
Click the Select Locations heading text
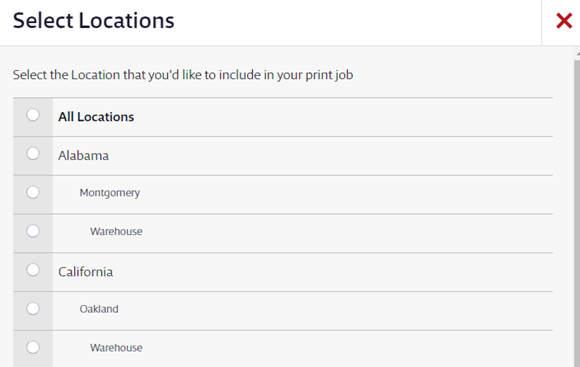94,20
